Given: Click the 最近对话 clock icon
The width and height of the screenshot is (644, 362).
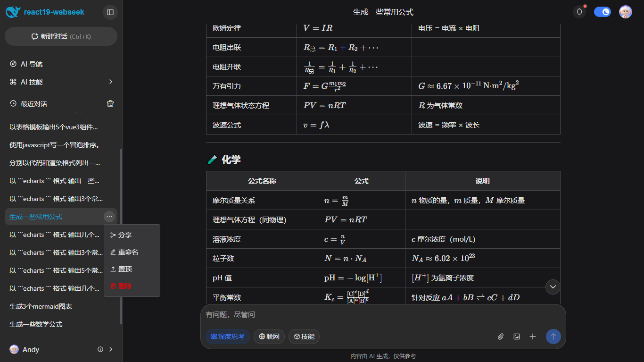Looking at the screenshot, I should (x=13, y=104).
